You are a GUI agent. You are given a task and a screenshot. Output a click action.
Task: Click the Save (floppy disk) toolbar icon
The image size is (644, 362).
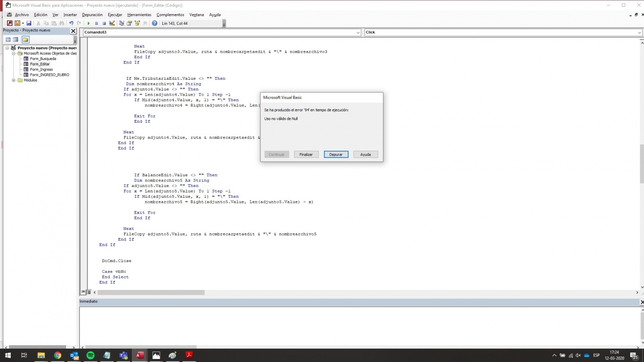click(29, 23)
